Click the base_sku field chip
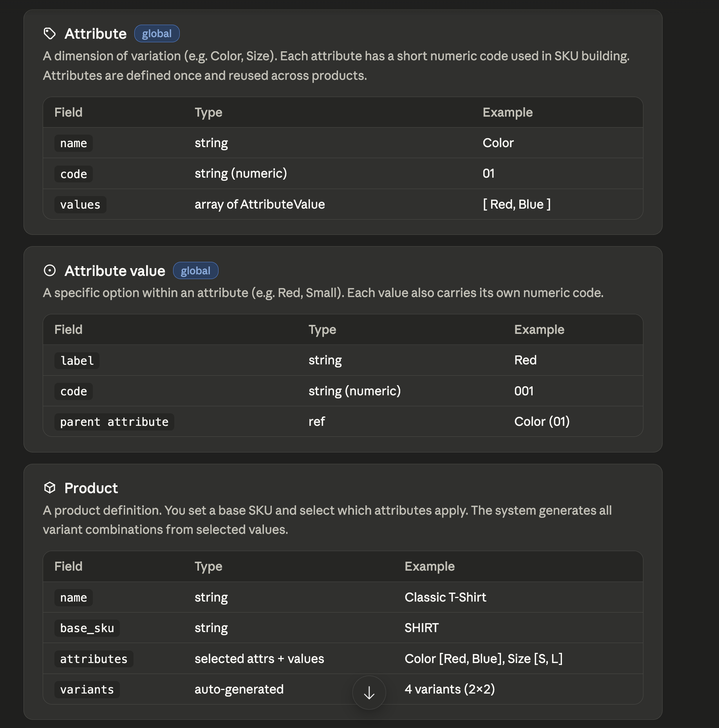 [87, 628]
